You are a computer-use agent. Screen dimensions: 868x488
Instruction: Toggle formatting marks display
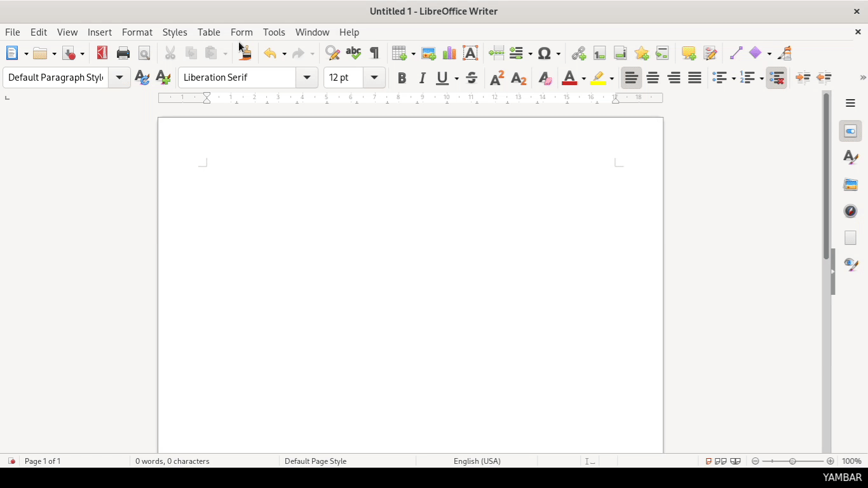pos(374,53)
